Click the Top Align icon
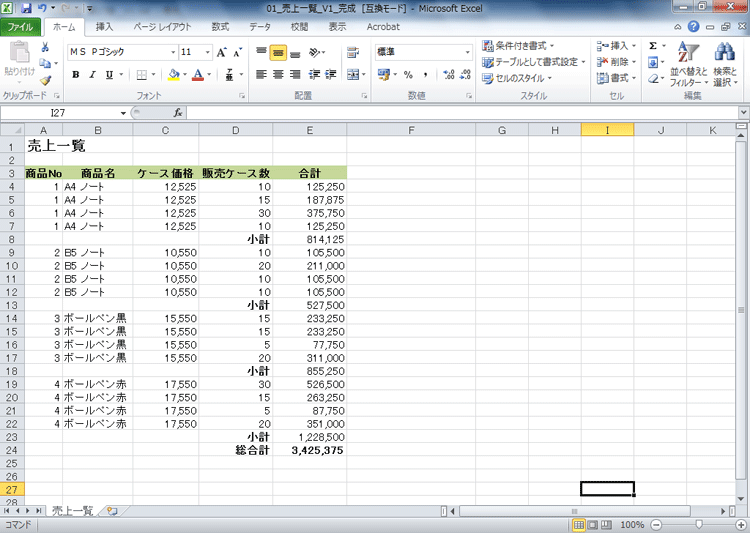 point(261,52)
